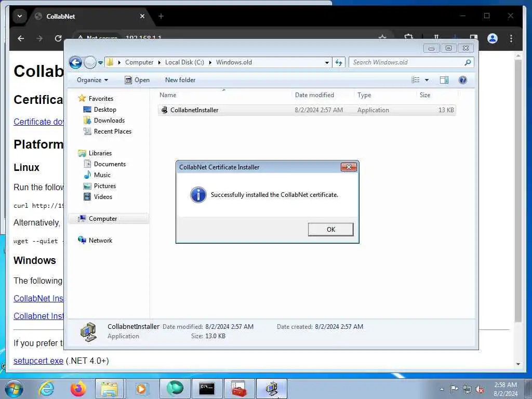Image resolution: width=532 pixels, height=399 pixels.
Task: Open the taskbar clock showing 2:58 AM
Action: (505, 389)
